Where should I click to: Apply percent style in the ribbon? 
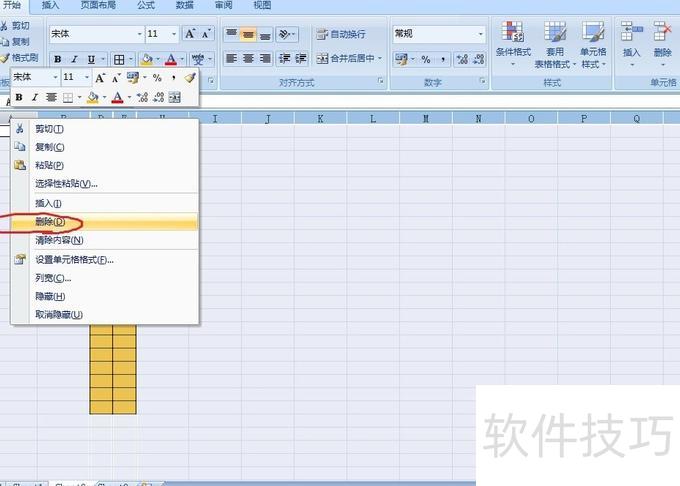point(426,59)
